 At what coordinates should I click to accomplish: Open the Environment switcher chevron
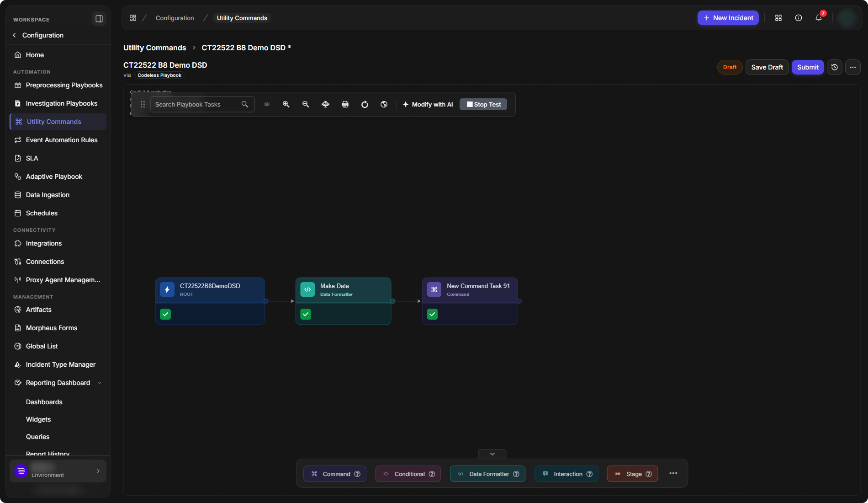98,471
